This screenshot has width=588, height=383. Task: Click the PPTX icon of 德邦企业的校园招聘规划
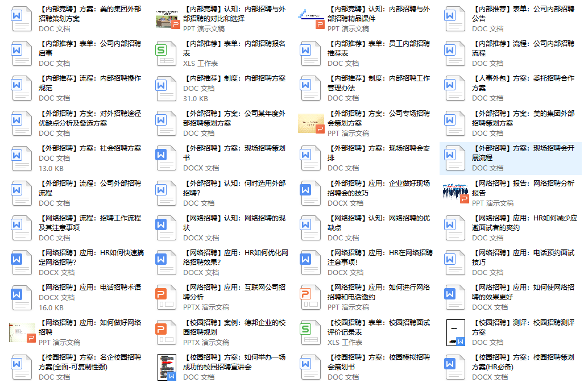click(166, 333)
